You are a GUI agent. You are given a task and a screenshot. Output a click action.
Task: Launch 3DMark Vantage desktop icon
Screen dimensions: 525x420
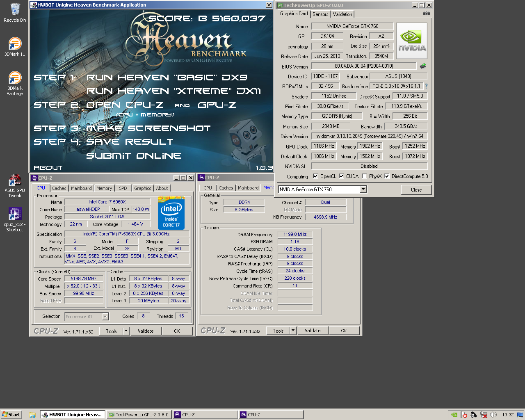15,83
